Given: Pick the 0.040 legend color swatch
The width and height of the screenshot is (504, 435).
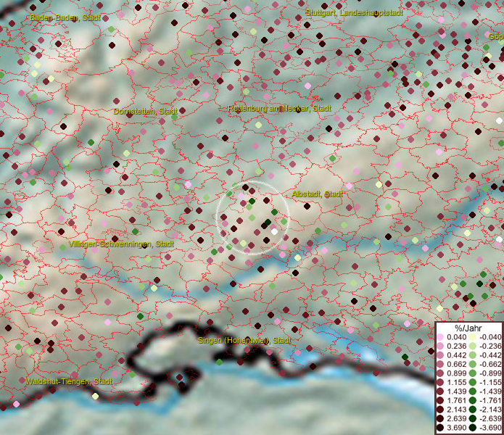Looking at the screenshot, I should coord(440,337).
